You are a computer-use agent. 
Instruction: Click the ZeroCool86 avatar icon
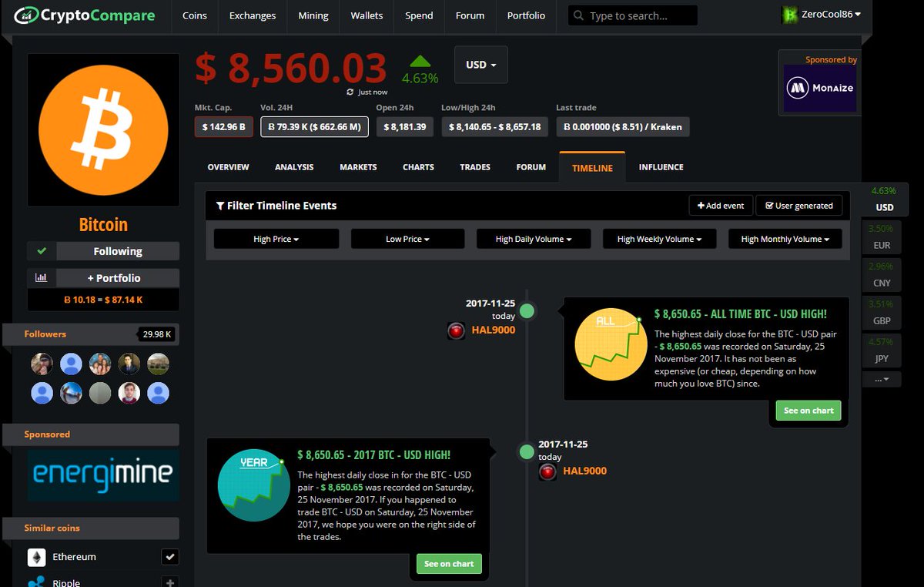click(x=789, y=15)
